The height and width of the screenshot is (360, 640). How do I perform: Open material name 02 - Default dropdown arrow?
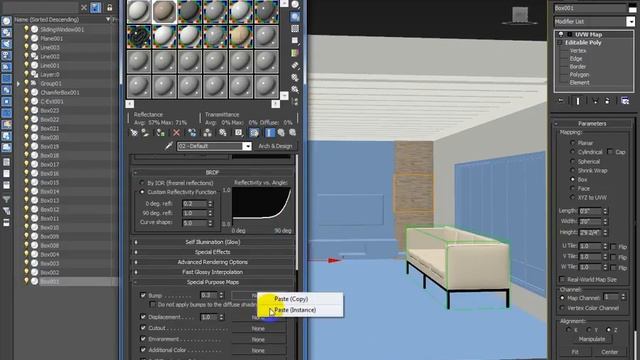[247, 146]
